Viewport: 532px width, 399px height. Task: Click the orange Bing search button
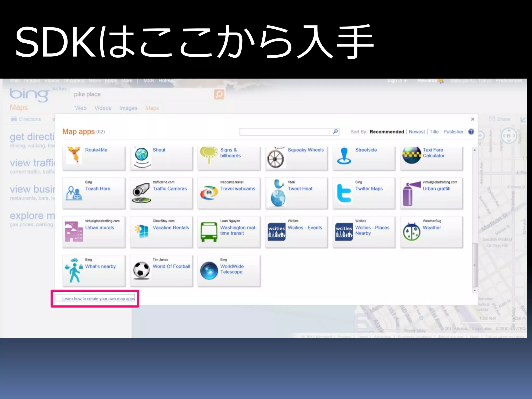[x=219, y=94]
